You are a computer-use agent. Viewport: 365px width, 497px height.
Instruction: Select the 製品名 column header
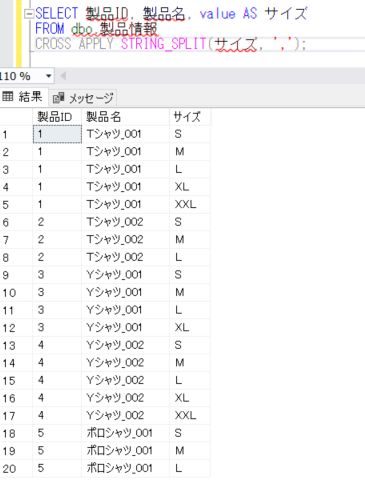tap(125, 117)
